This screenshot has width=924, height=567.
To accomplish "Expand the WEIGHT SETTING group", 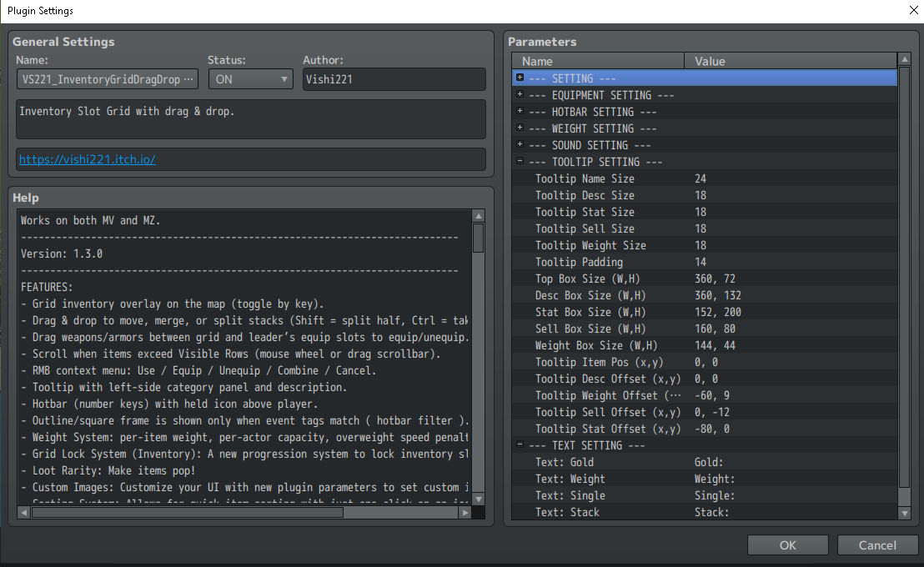I will (x=520, y=128).
